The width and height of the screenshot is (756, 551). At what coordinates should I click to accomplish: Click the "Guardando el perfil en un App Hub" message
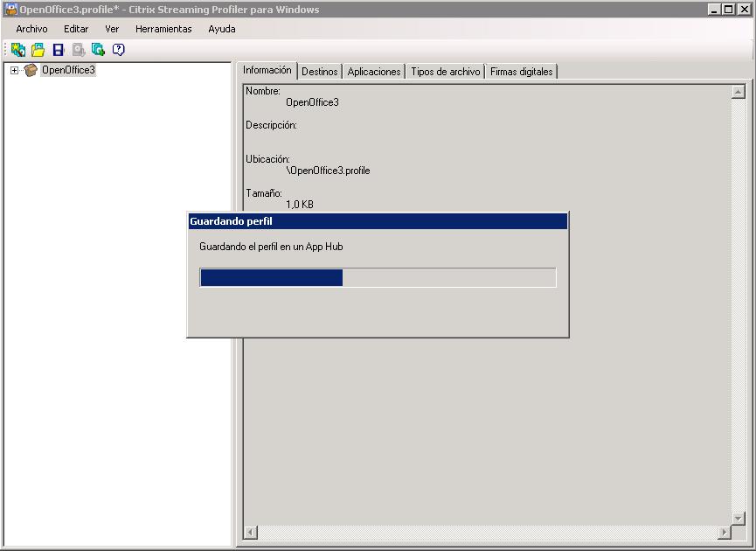pyautogui.click(x=271, y=247)
